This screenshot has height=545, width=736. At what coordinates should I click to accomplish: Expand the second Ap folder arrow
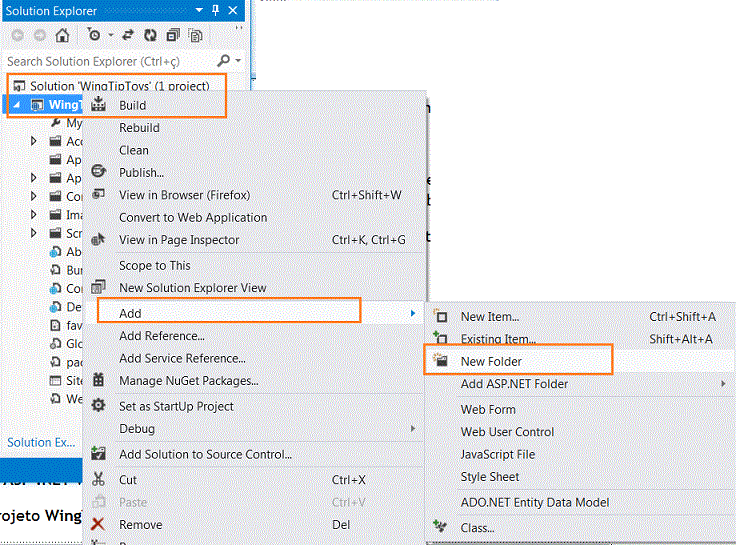(x=34, y=178)
